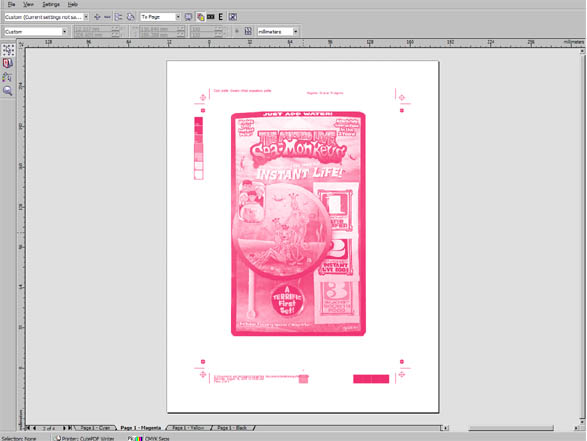Open the Print Options icon
The height and width of the screenshot is (441, 587).
click(119, 17)
